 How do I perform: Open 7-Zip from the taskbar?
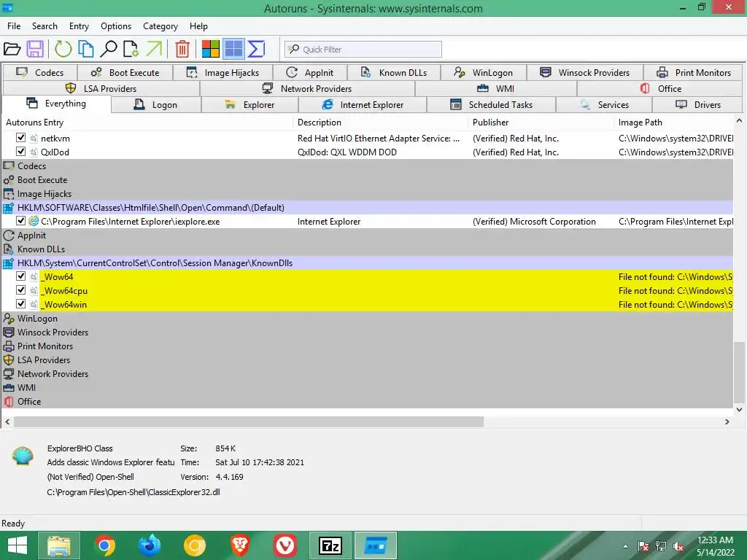point(330,545)
